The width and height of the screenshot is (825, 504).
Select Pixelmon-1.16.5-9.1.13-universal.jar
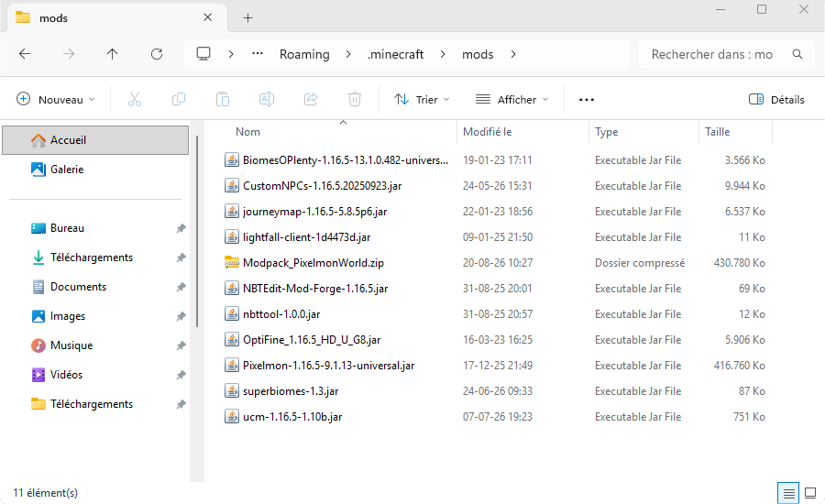pos(328,366)
